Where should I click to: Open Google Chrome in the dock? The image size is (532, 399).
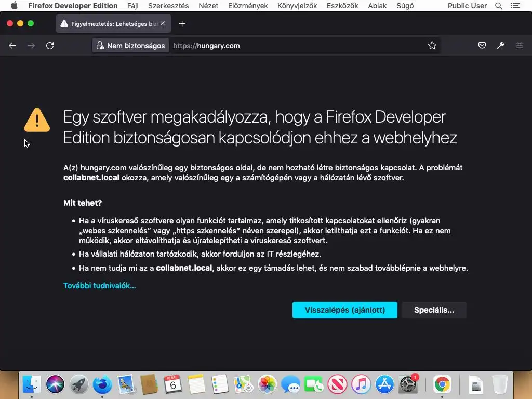tap(442, 384)
